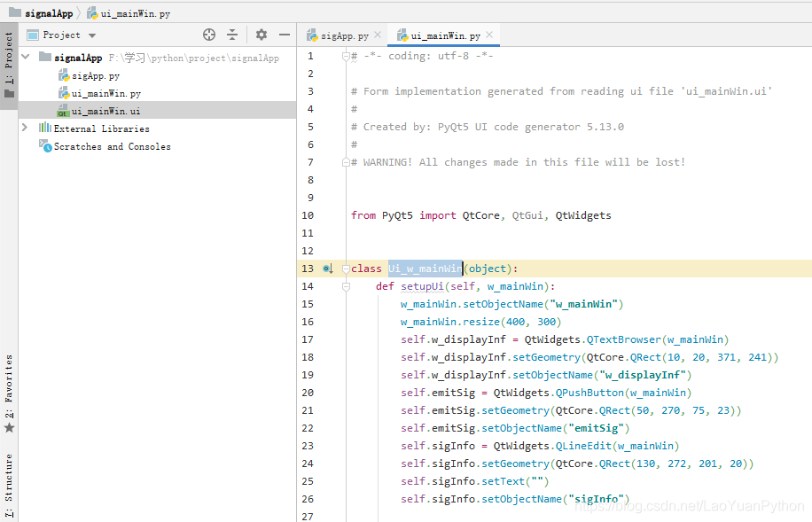
Task: Click the "emitSig" string on line 22
Action: point(596,428)
